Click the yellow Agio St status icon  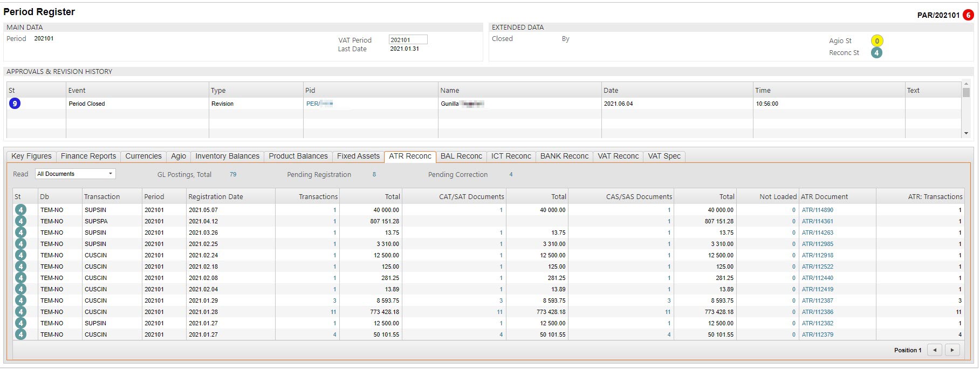click(x=877, y=41)
